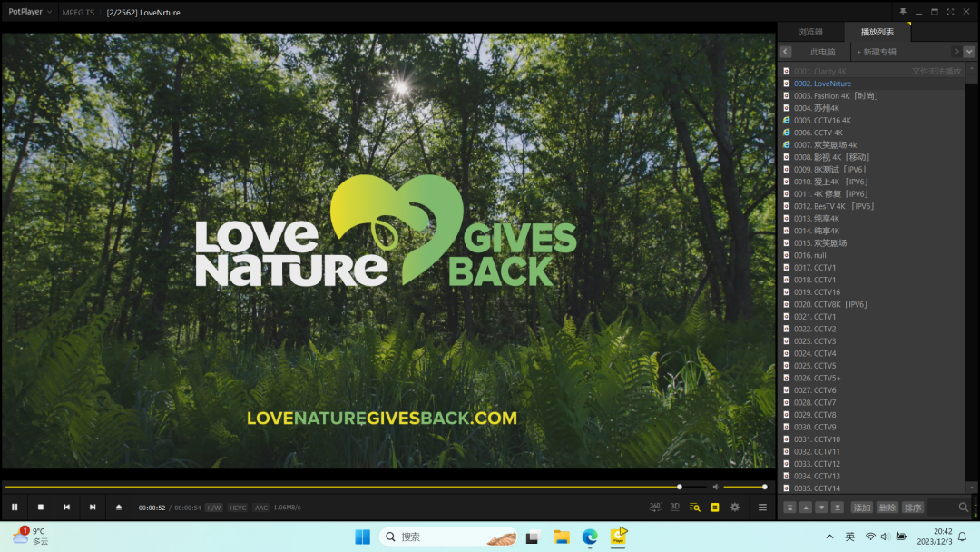Open the PotPlayer title dropdown menu

point(30,12)
